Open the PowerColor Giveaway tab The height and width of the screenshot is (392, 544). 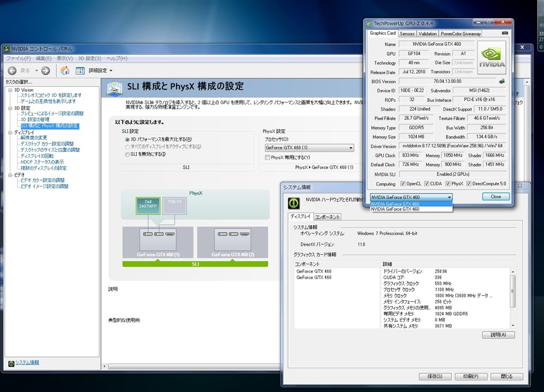tap(461, 33)
